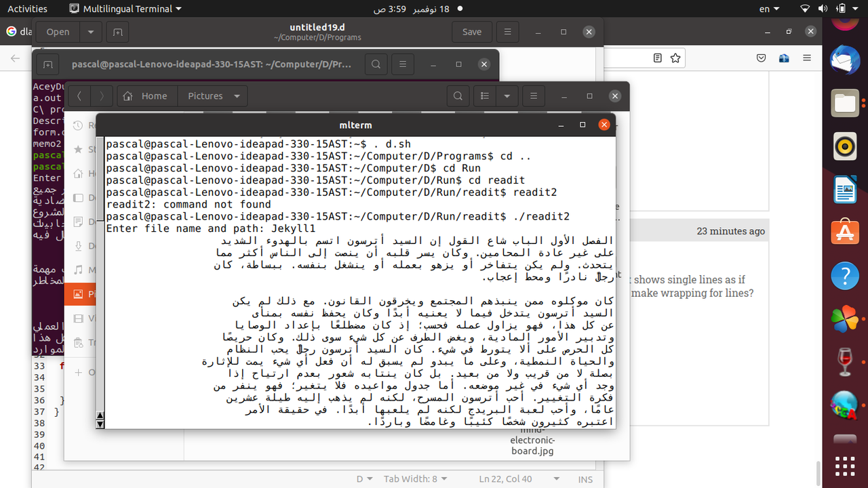This screenshot has width=868, height=488.
Task: Show Applications grid in dock
Action: [x=844, y=466]
